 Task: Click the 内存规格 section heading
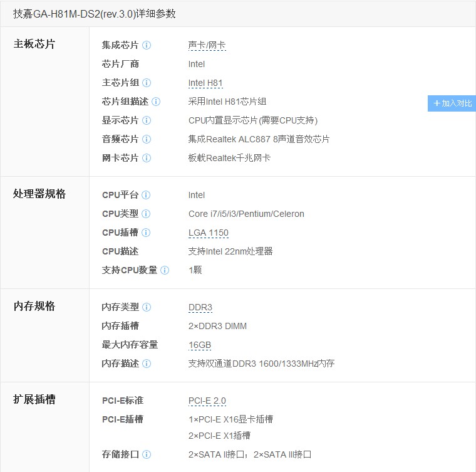pos(34,306)
